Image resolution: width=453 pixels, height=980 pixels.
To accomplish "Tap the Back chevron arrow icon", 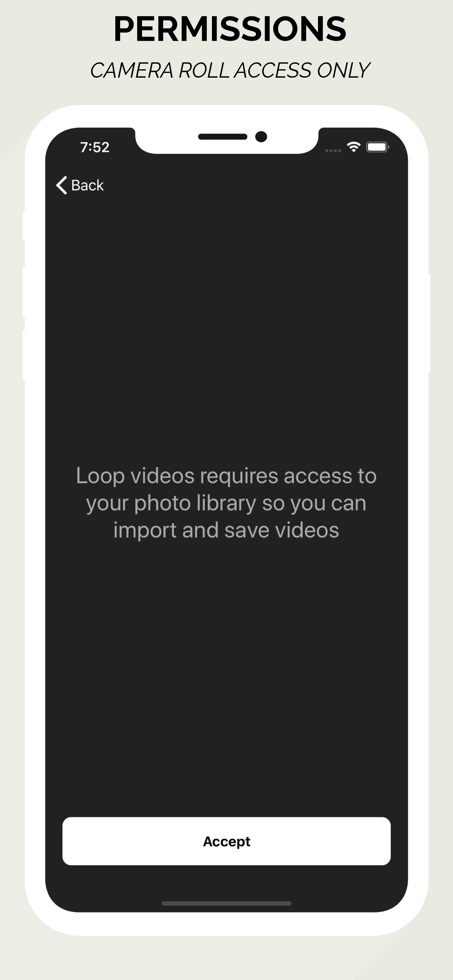I will pyautogui.click(x=62, y=185).
